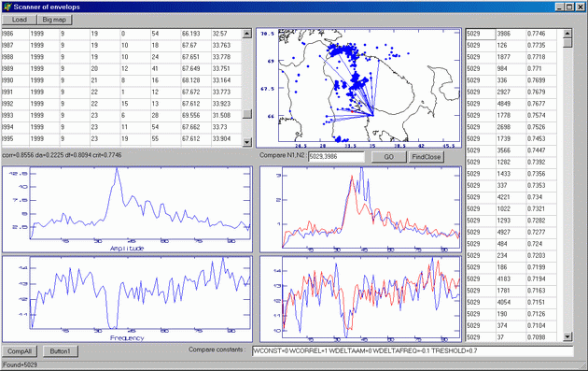Select result row with value 0.7746
This screenshot has height=371, width=588.
(511, 34)
